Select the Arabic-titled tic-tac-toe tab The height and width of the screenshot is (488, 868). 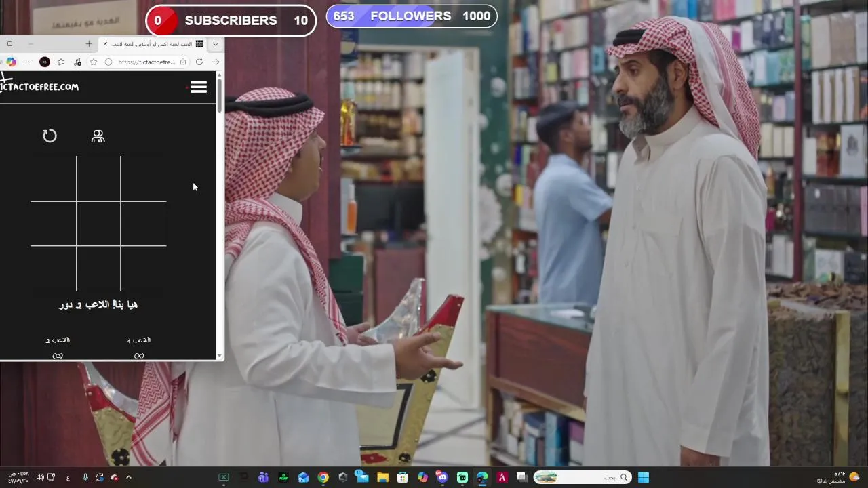[153, 44]
